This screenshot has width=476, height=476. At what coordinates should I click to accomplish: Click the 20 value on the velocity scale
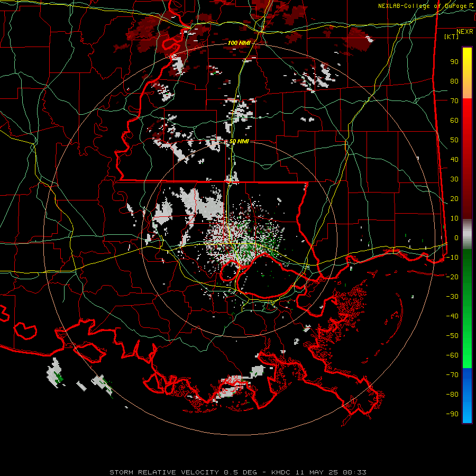pos(454,199)
